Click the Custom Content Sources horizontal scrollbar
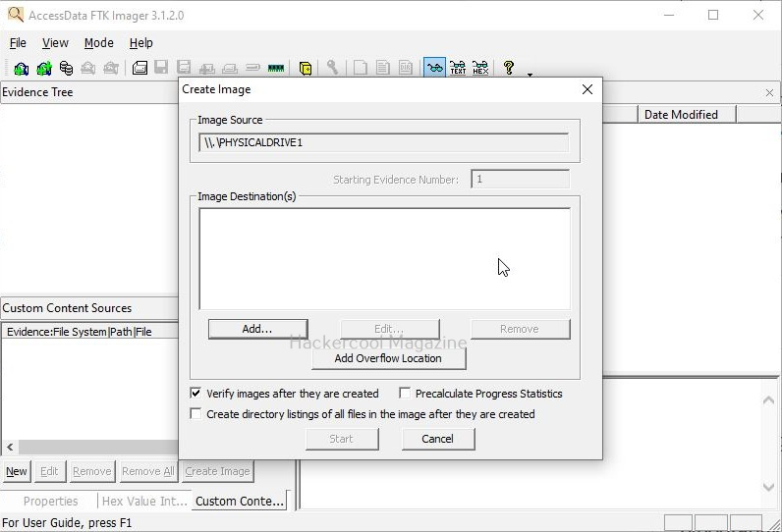This screenshot has width=782, height=532. (x=88, y=448)
